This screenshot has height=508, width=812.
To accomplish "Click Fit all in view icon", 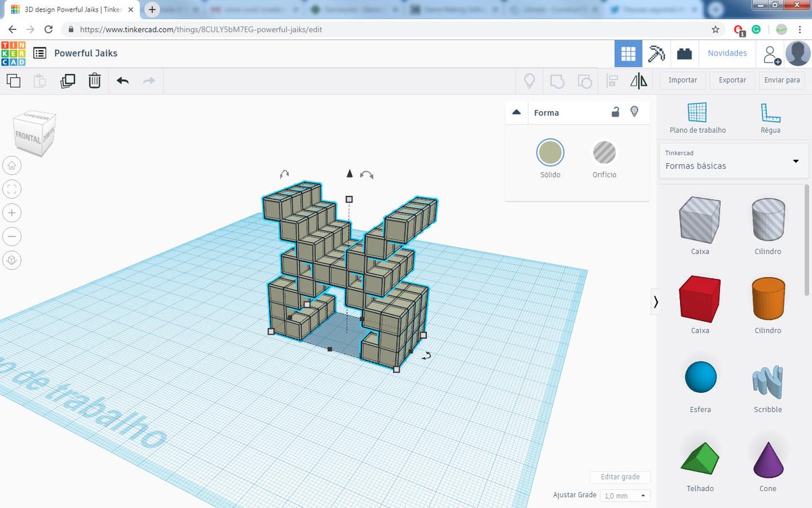I will (12, 189).
